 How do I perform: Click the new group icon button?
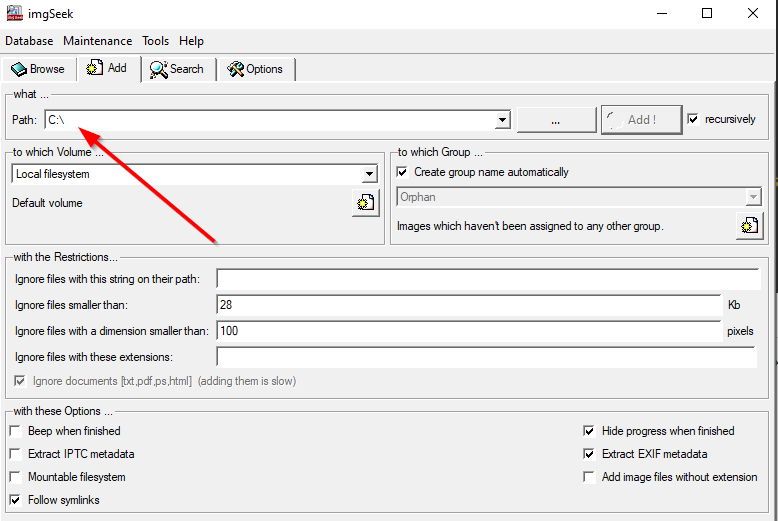pyautogui.click(x=749, y=226)
